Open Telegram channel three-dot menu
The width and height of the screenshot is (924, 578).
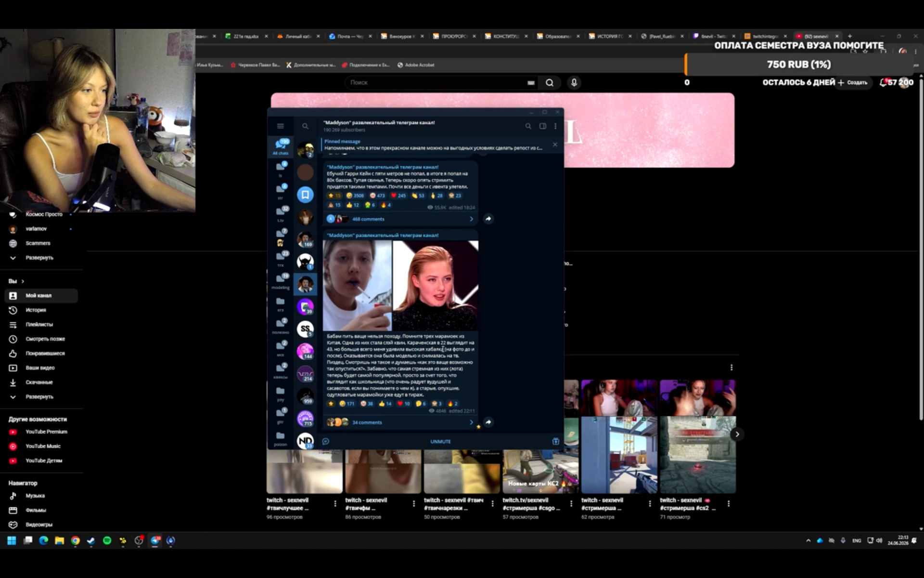tap(555, 126)
